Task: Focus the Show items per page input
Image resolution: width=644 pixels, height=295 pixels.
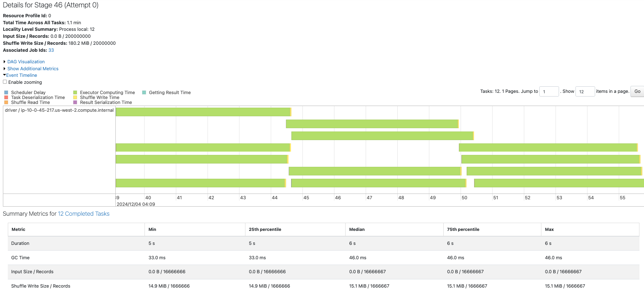Action: 585,91
